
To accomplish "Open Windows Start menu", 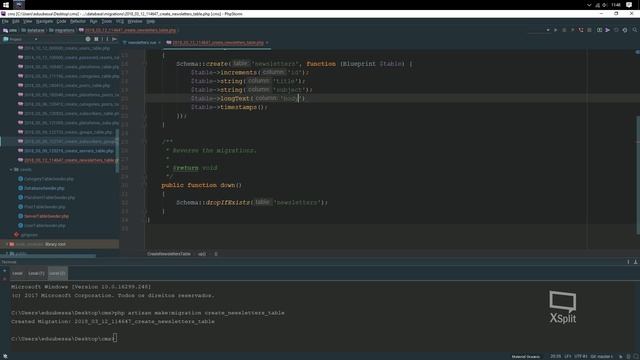I will pyautogui.click(x=6, y=5).
